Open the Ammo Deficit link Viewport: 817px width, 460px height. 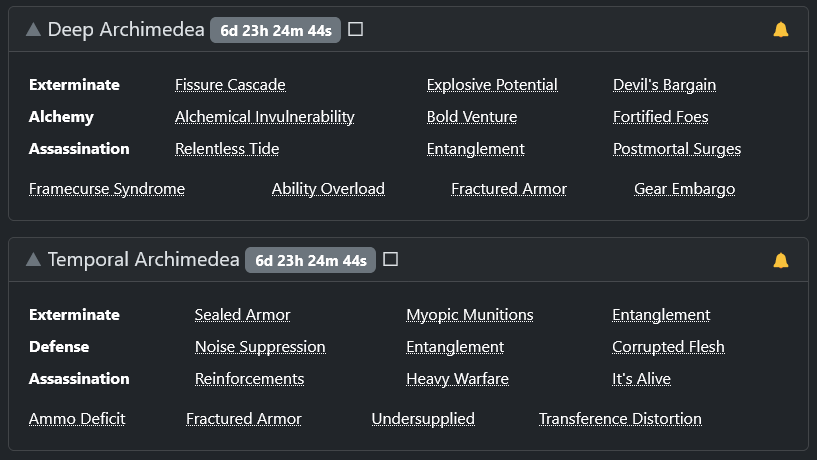(77, 419)
